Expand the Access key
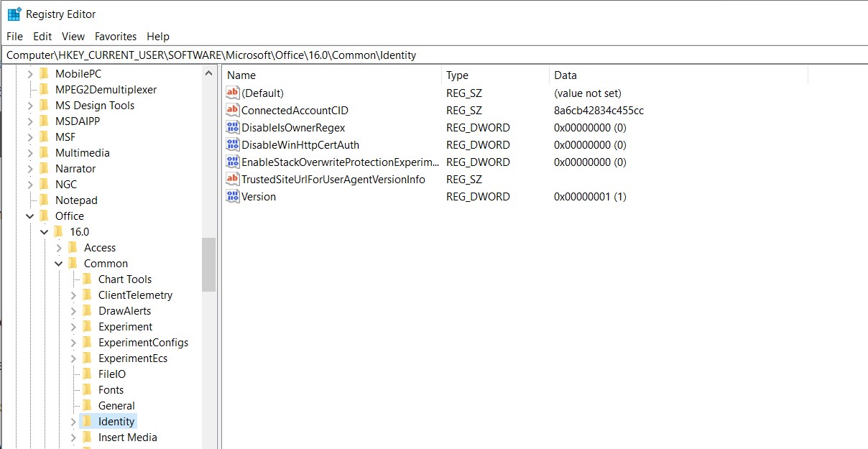Screen dimensions: 868x449 click(59, 247)
